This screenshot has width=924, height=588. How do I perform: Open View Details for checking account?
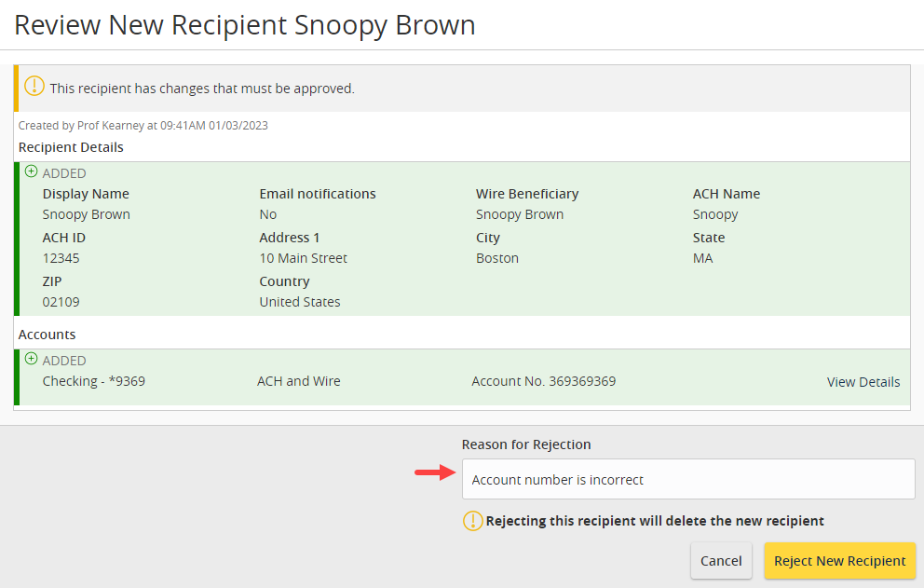pos(863,382)
